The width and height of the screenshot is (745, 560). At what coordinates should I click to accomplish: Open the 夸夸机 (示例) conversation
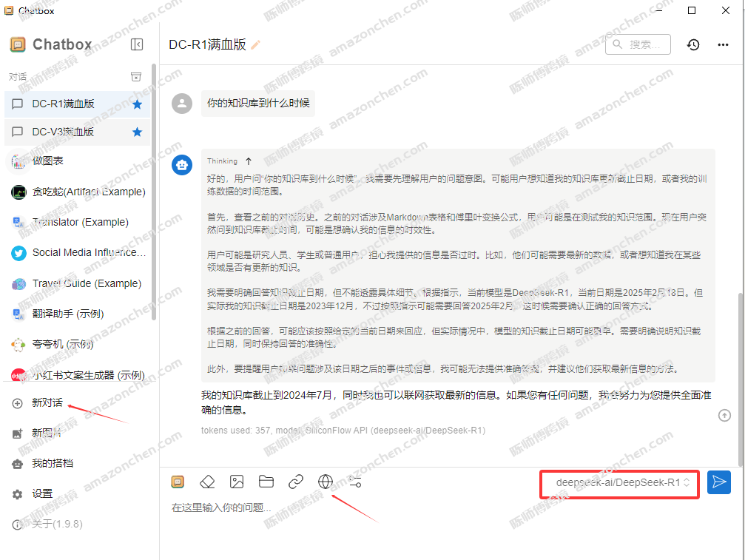78,345
